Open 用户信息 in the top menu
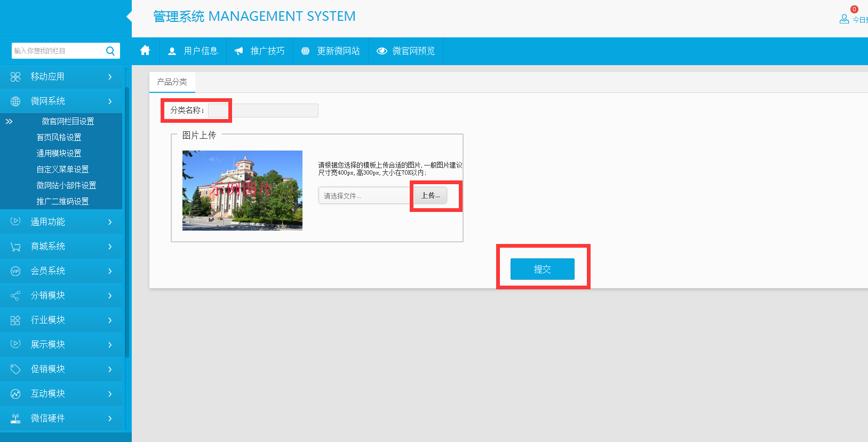The width and height of the screenshot is (868, 442). 193,51
